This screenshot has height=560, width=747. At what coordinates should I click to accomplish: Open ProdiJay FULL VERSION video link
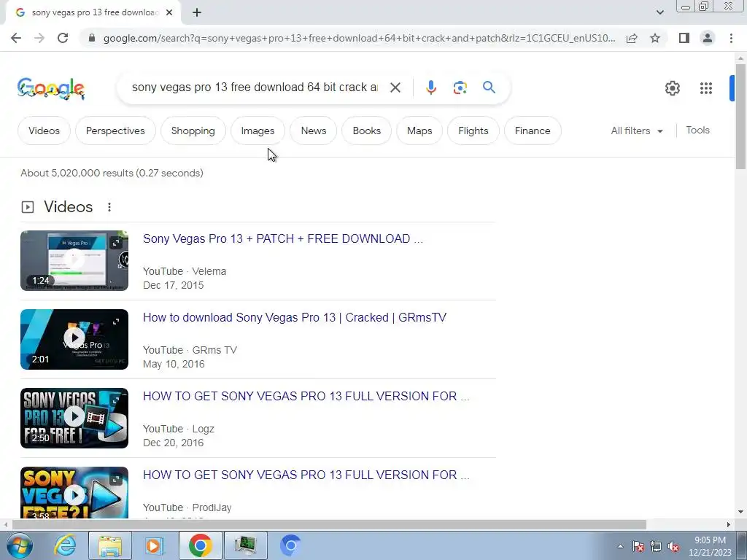click(306, 475)
